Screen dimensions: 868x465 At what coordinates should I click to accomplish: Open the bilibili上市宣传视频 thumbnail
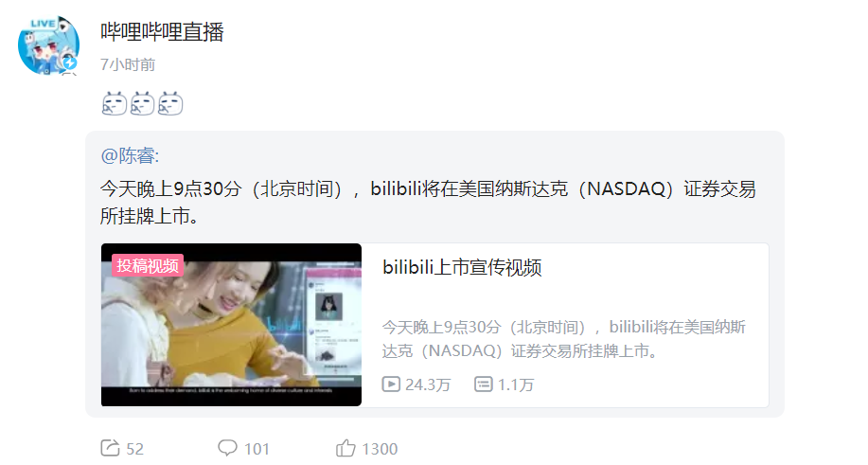231,325
